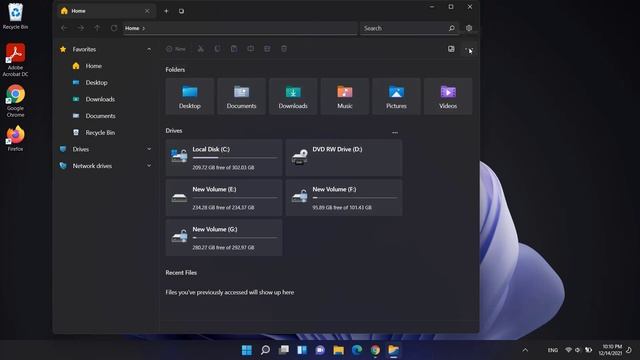The image size is (640, 360).
Task: Open the Drives section more options ellipsis
Action: tap(395, 132)
